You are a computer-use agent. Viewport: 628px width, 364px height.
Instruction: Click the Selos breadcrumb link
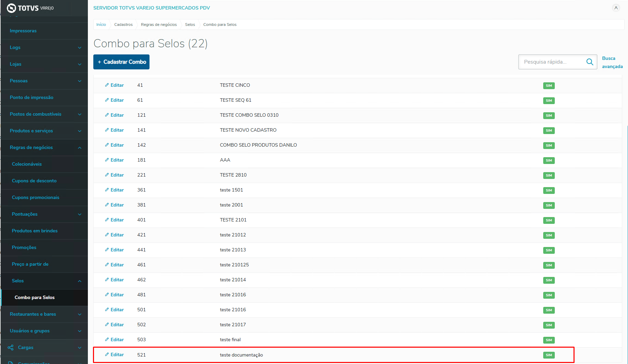tap(190, 24)
